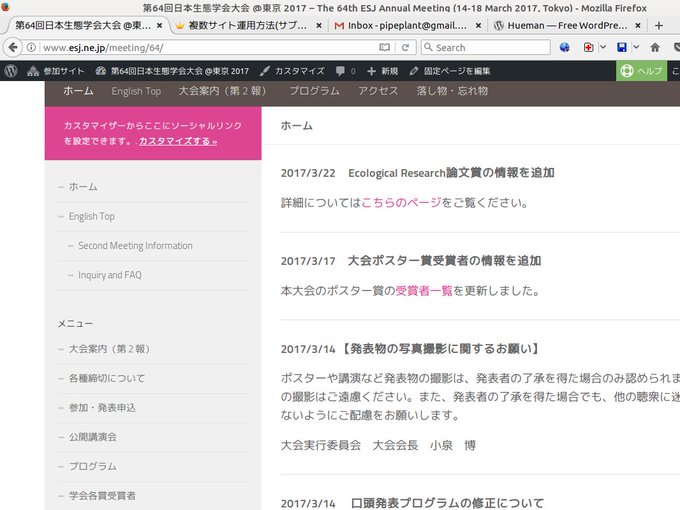Close the Gmail Inbox tab
The height and width of the screenshot is (510, 680).
tap(478, 26)
